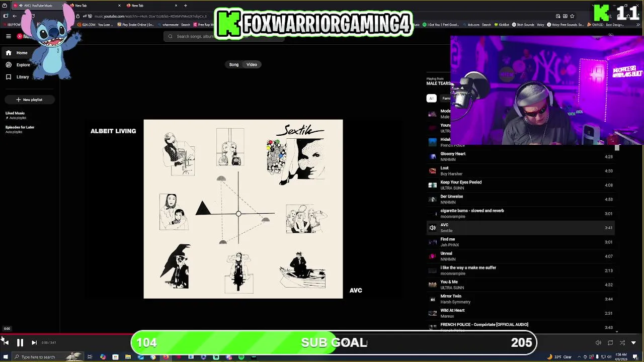Open the YouTube Music hamburger guide menu
Viewport: 644px width, 362px height.
(9, 36)
